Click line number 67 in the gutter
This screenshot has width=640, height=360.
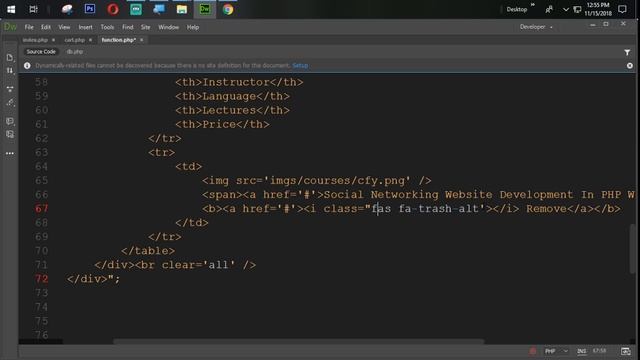[42, 209]
